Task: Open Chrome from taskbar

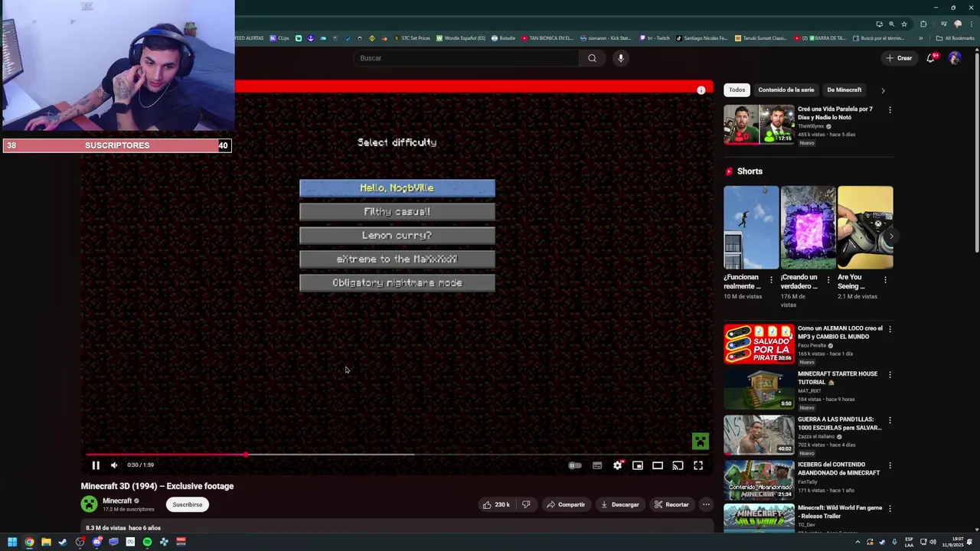Action: pos(29,542)
